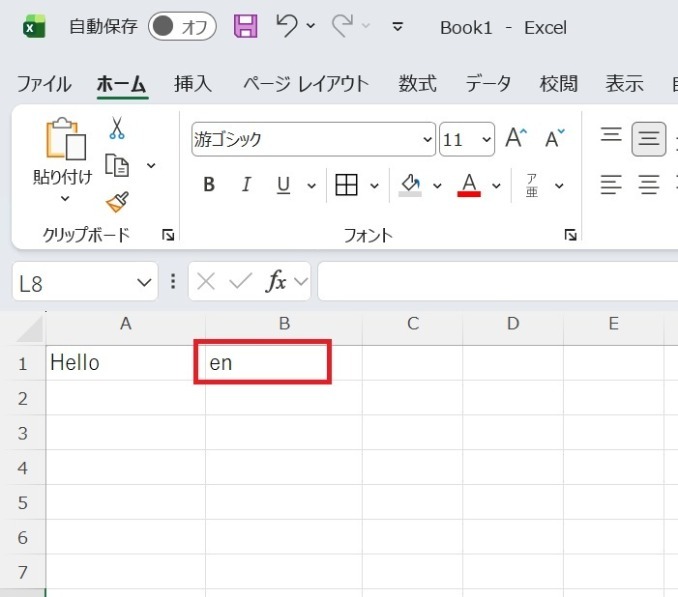Open the 数式 (Formulas) tab
Screen dimensions: 678x597
(x=417, y=83)
